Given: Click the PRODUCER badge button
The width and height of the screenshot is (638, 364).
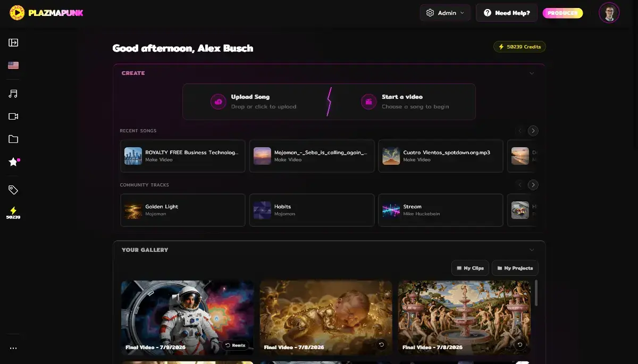Looking at the screenshot, I should [563, 13].
